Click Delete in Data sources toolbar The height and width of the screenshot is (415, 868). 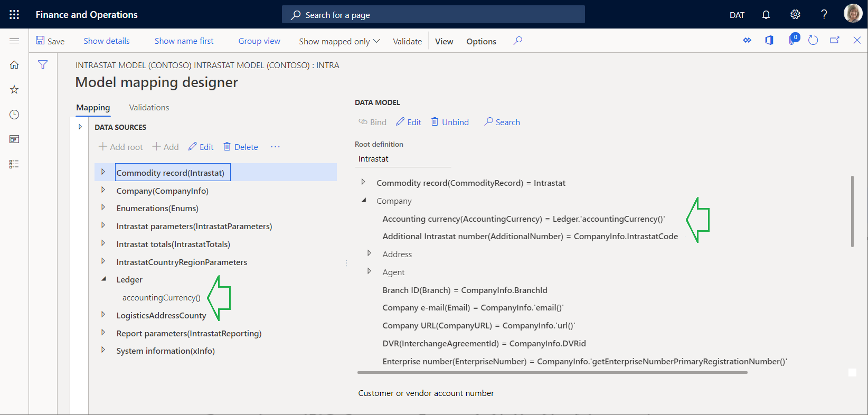tap(240, 147)
